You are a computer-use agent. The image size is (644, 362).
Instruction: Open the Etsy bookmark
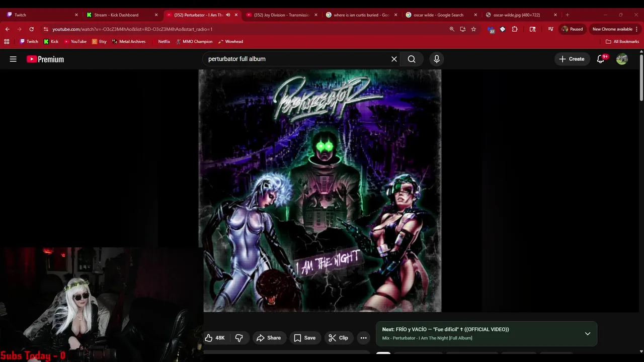tap(99, 42)
